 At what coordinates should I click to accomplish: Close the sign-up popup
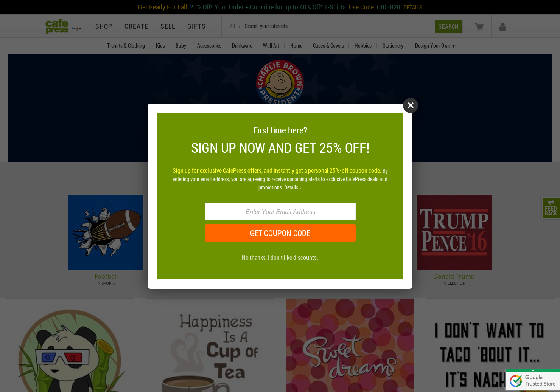pos(411,105)
